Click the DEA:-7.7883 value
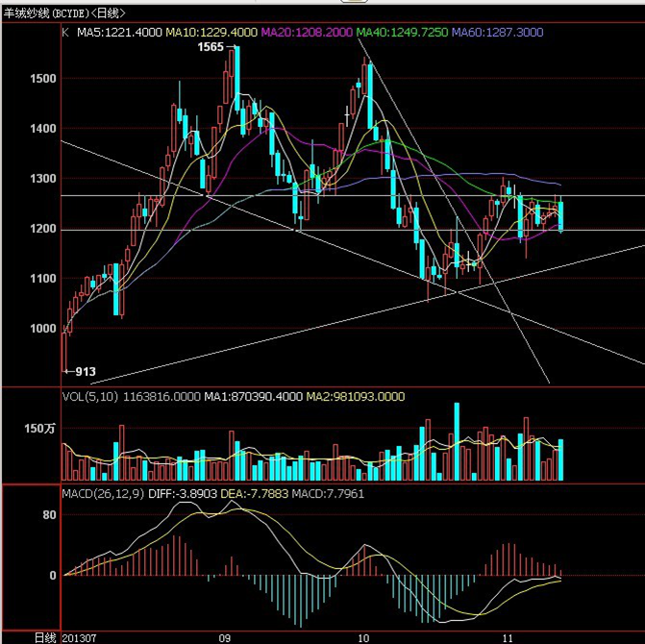This screenshot has height=644, width=645. pos(254,493)
